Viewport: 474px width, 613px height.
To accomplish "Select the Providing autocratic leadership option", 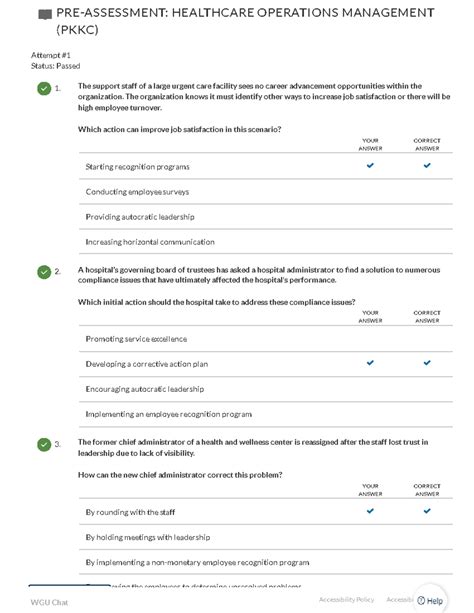I will (x=266, y=217).
